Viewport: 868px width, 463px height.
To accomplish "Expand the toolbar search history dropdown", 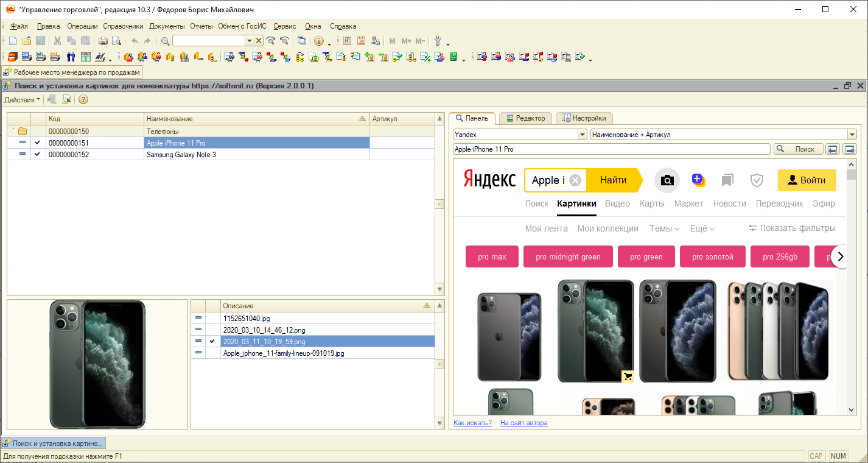I will (x=249, y=41).
